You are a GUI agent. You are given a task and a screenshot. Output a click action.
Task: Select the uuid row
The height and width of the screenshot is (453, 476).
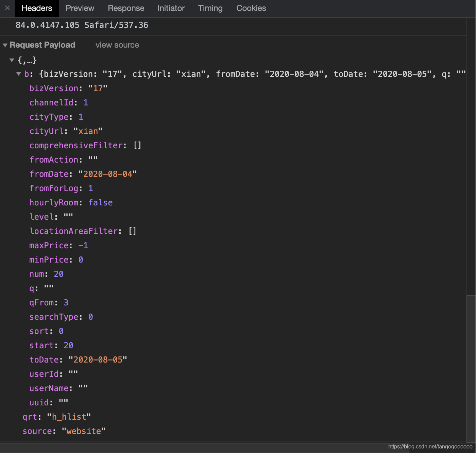pyautogui.click(x=49, y=403)
